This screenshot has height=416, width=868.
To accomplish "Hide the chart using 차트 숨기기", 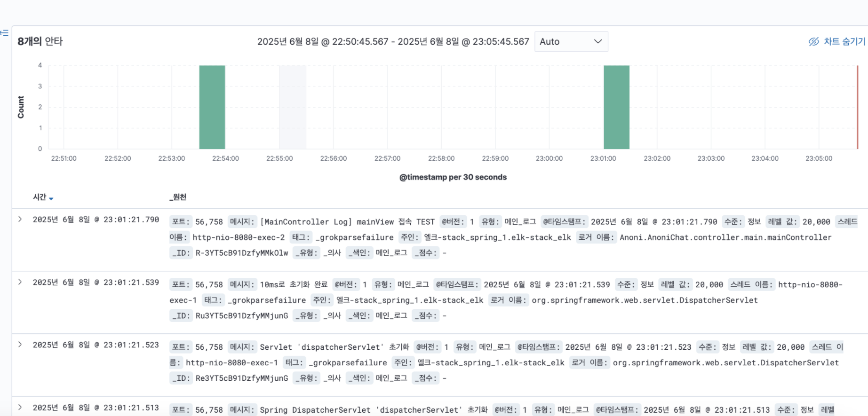I will pos(837,41).
